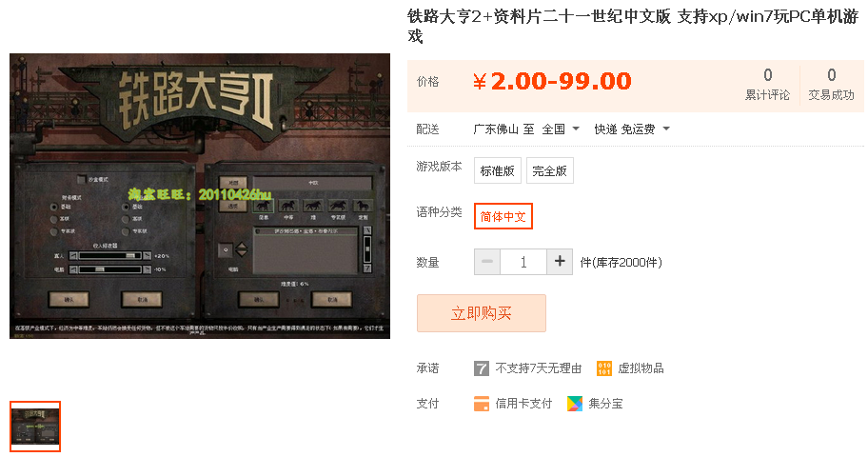Click the 虚拟物品 label

[641, 368]
